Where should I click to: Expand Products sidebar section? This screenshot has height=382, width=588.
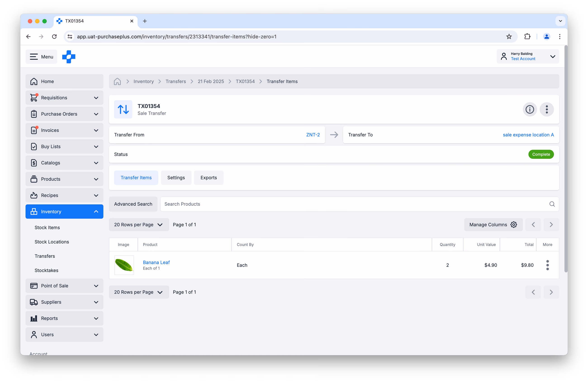click(x=64, y=179)
